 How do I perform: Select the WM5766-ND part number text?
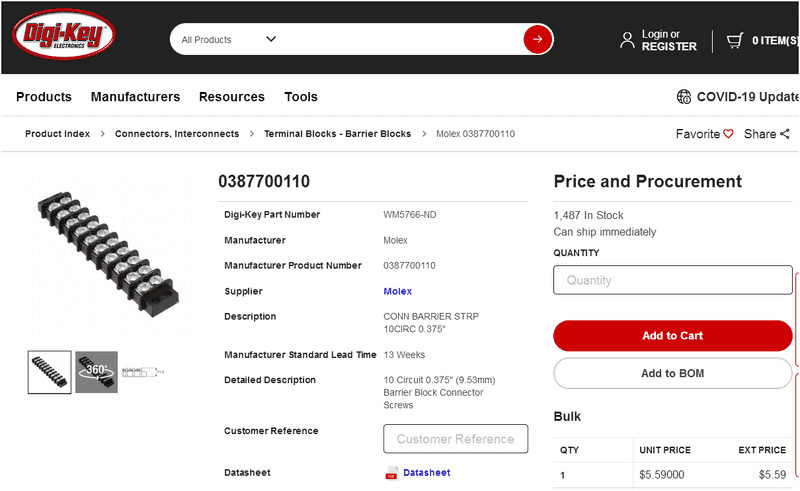[410, 214]
